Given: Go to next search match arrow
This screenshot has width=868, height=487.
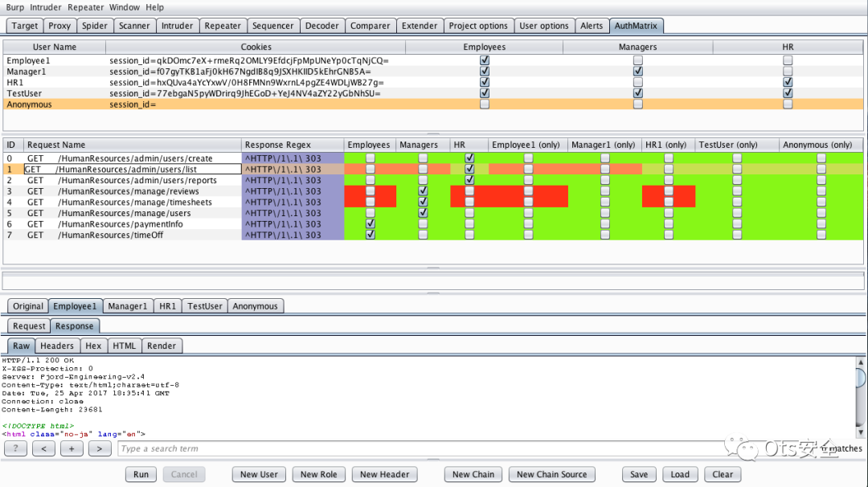Looking at the screenshot, I should pyautogui.click(x=100, y=448).
